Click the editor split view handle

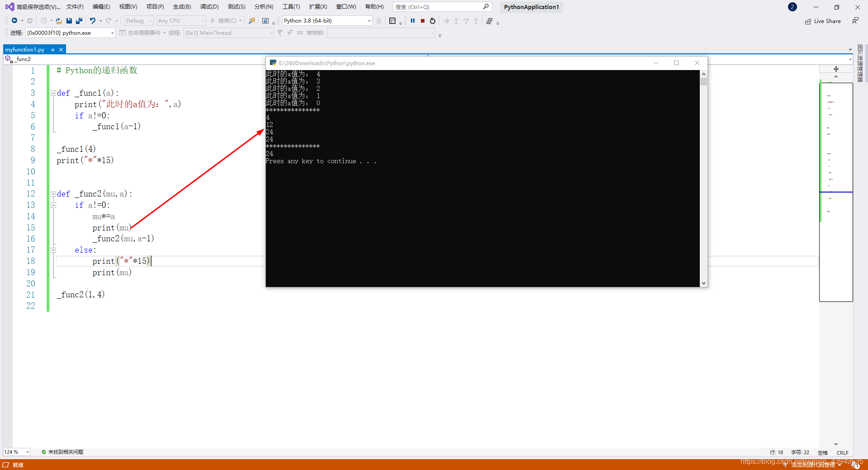coord(836,69)
